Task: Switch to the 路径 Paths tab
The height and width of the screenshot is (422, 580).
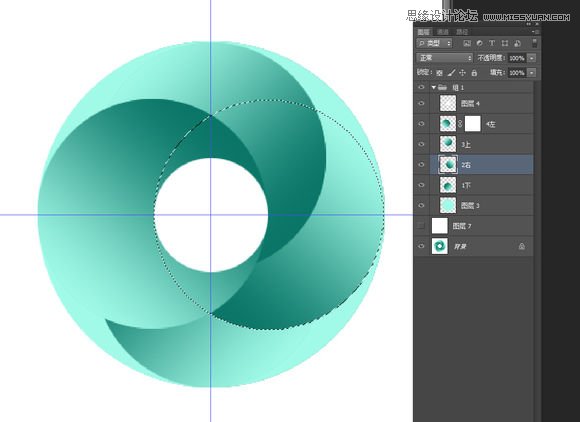Action: click(462, 32)
